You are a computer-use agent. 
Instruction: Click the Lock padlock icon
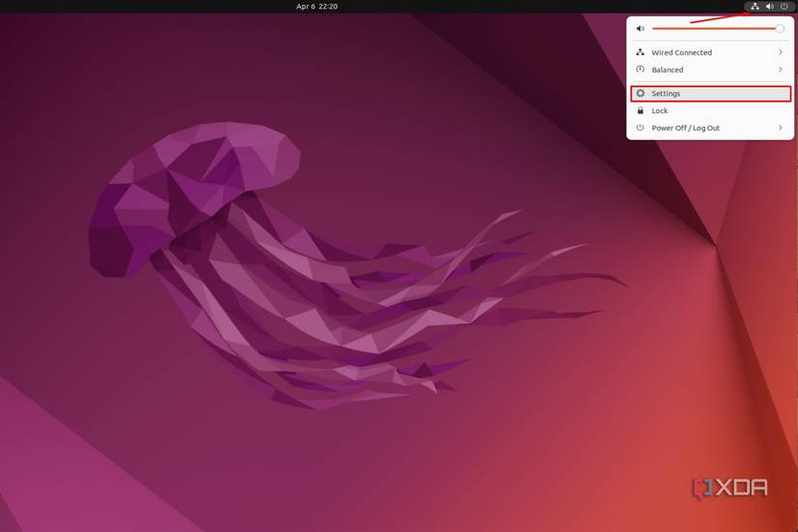coord(640,110)
